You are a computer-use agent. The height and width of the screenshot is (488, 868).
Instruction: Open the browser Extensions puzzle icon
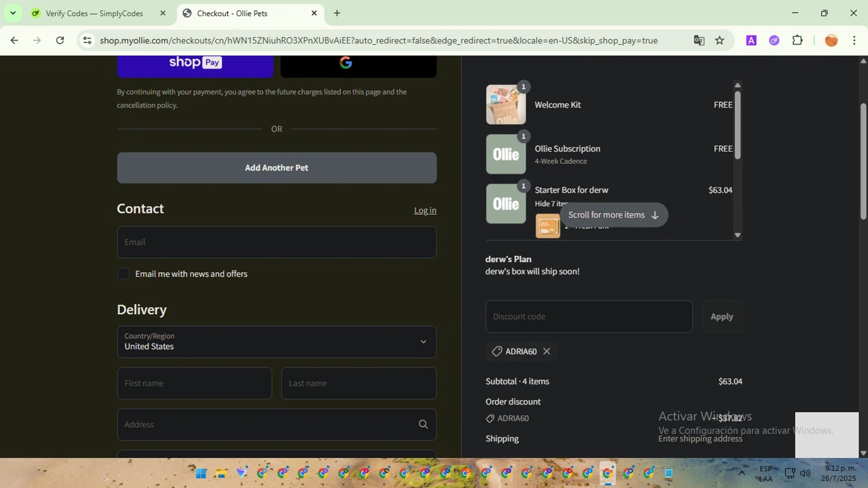tap(797, 41)
